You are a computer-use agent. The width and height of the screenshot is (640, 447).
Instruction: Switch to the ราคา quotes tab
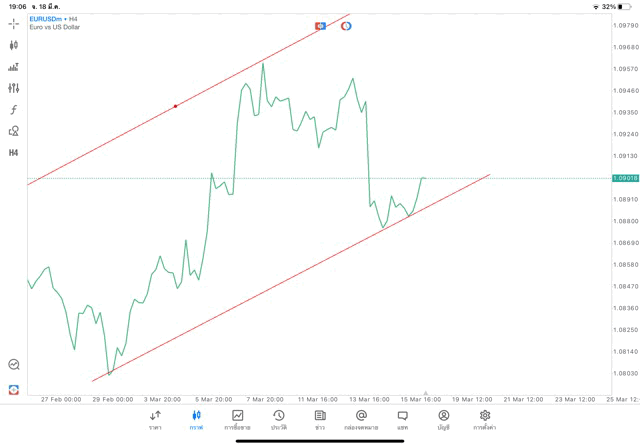point(155,419)
